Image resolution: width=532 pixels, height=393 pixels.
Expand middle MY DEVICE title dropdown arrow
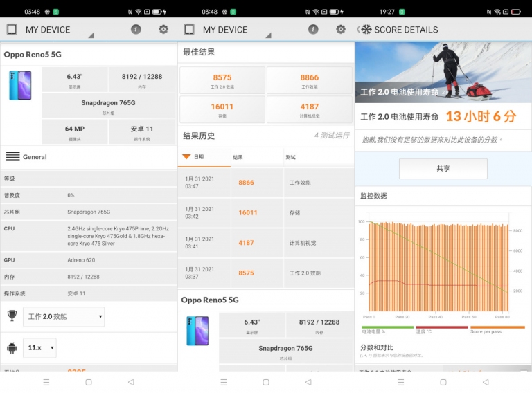coord(268,35)
